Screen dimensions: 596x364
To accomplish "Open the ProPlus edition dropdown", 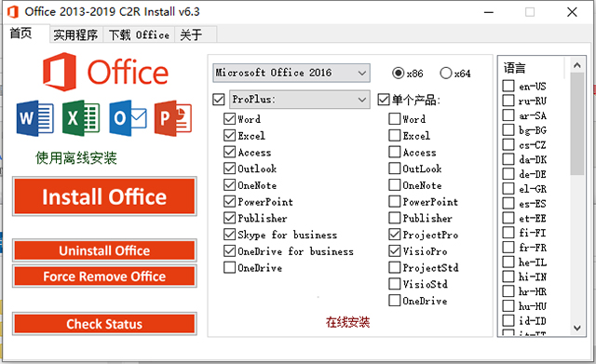I will (x=300, y=100).
